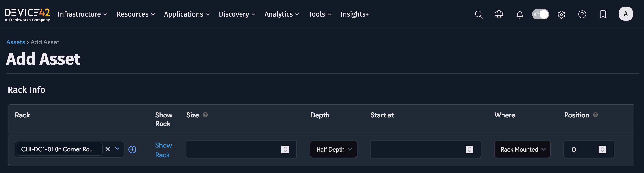Open the Infrastructure menu

[82, 14]
